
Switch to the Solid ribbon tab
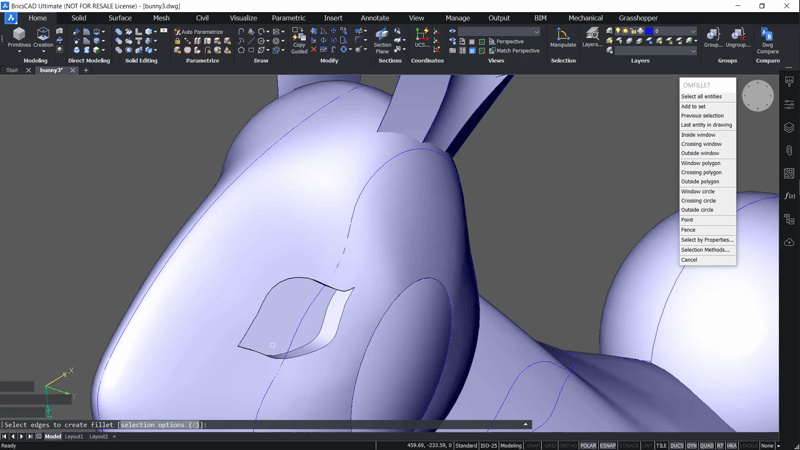pyautogui.click(x=79, y=18)
